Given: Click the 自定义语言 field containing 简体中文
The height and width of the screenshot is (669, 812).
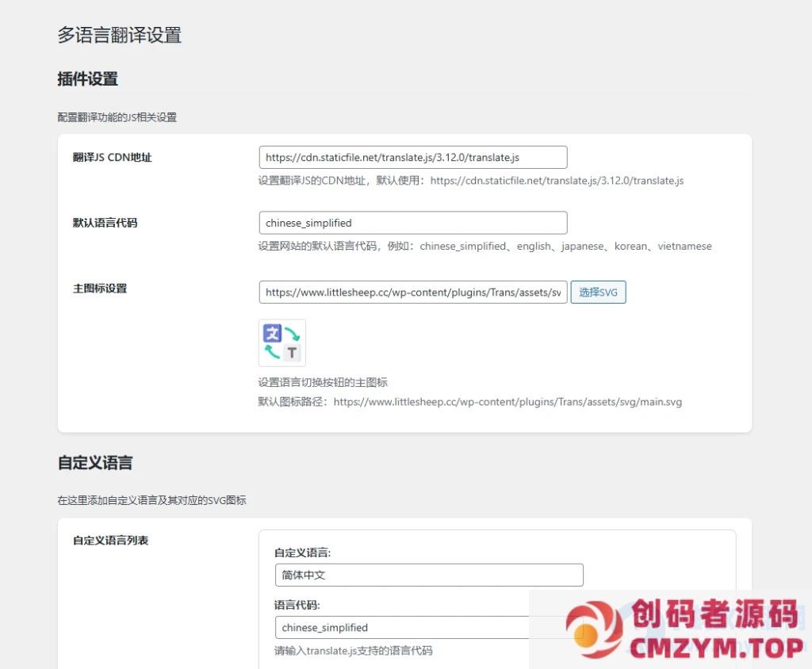Looking at the screenshot, I should pyautogui.click(x=428, y=575).
